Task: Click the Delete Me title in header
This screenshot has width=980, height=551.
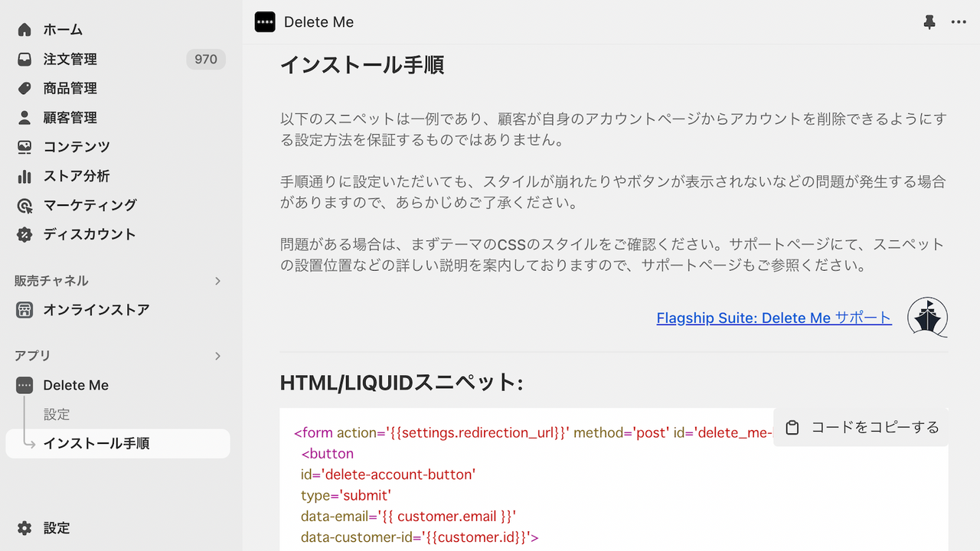Action: [318, 22]
